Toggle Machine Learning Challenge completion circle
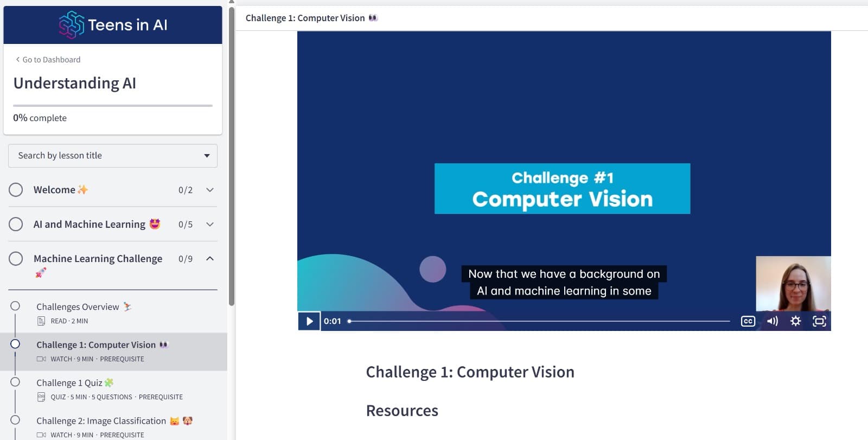This screenshot has width=868, height=440. tap(16, 259)
